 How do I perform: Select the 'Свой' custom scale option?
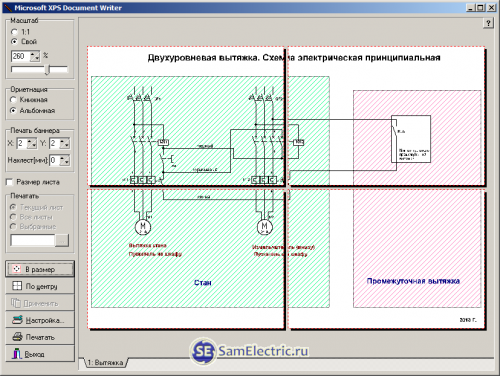14,42
